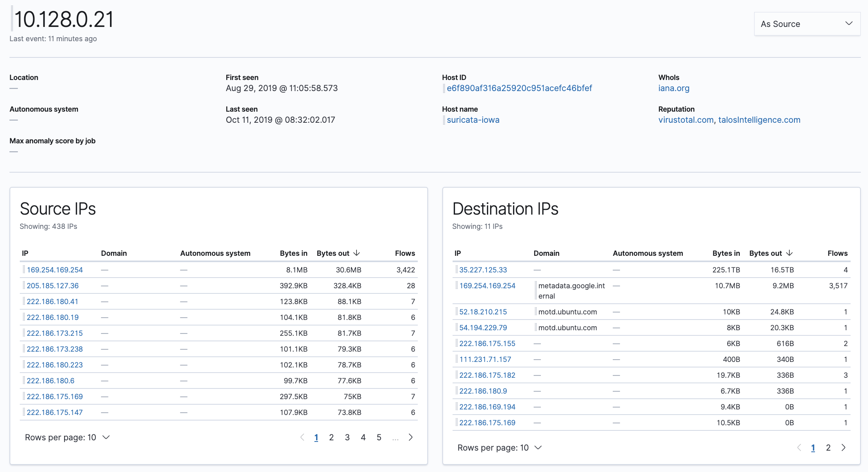Click next page arrow in Source IPs
The image size is (868, 472).
411,437
